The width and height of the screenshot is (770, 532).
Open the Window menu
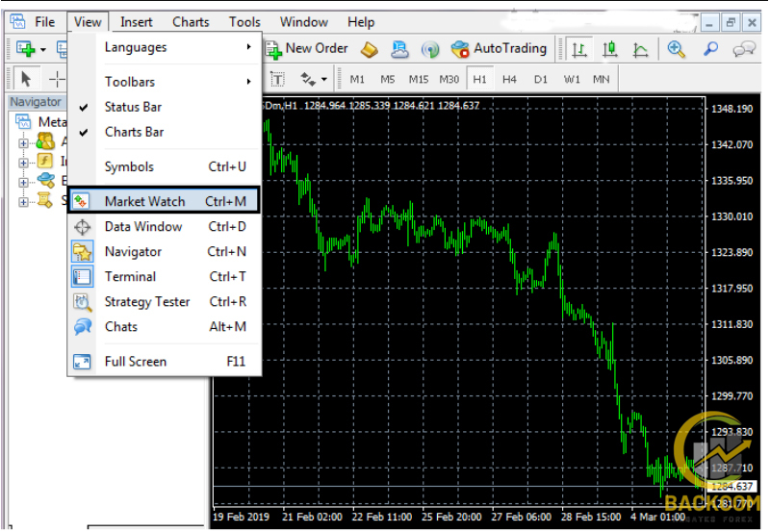pyautogui.click(x=304, y=22)
